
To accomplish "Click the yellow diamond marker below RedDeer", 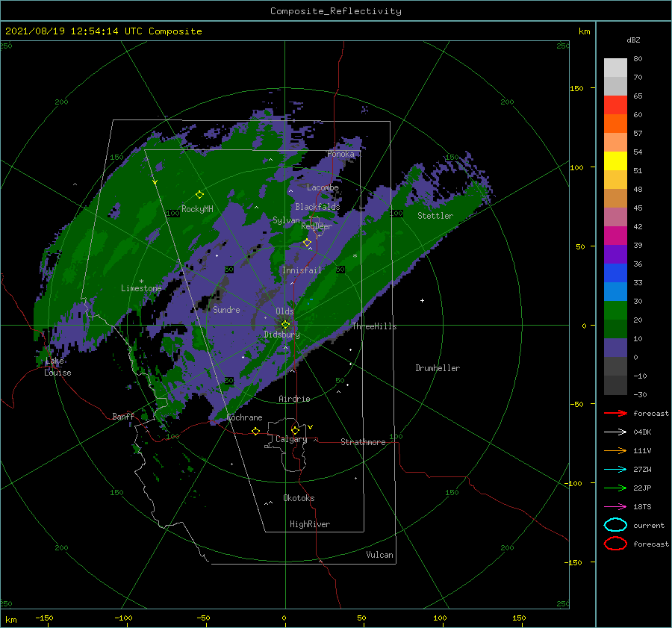I will tap(308, 243).
